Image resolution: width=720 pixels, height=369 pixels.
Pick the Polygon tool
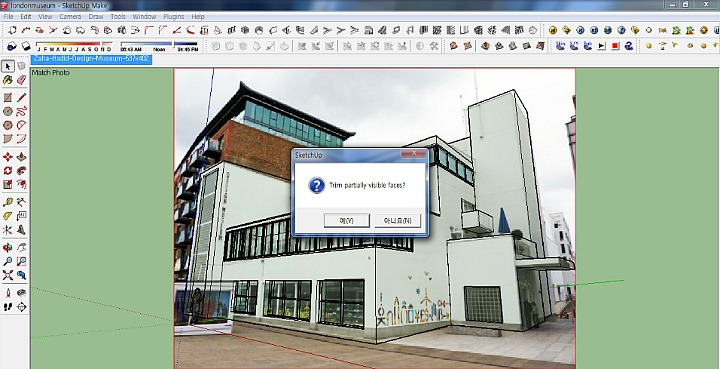point(8,125)
